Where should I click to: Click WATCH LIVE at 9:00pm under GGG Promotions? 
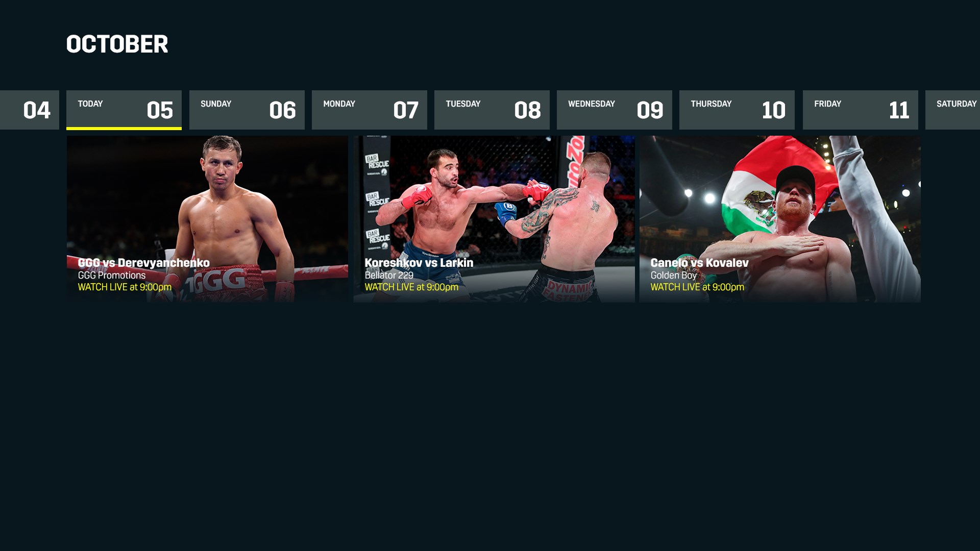tap(125, 287)
